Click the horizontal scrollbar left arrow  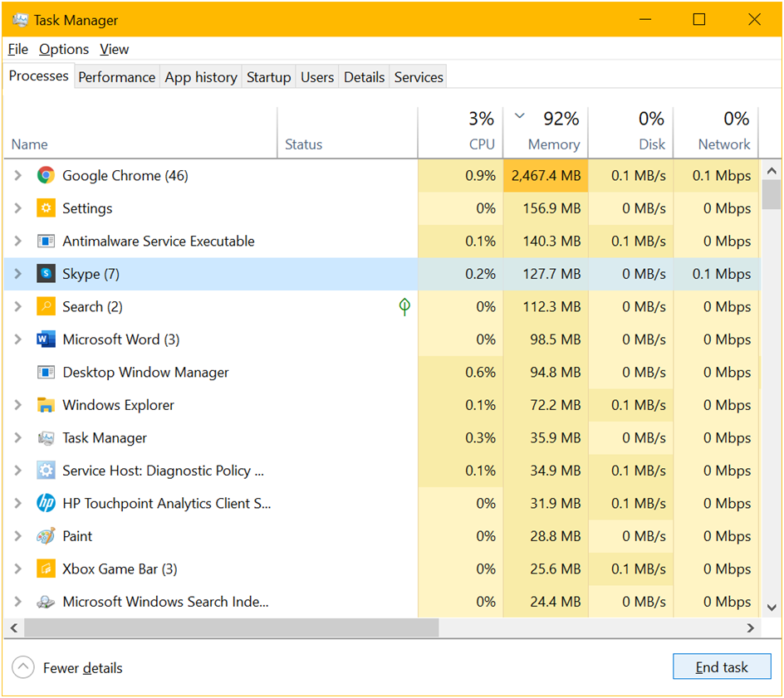pyautogui.click(x=14, y=628)
